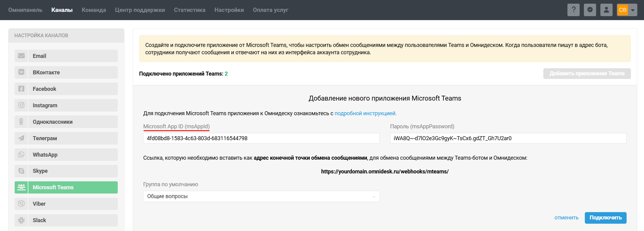This screenshot has height=231, width=644.
Task: Open help via question mark icon
Action: pos(574,10)
